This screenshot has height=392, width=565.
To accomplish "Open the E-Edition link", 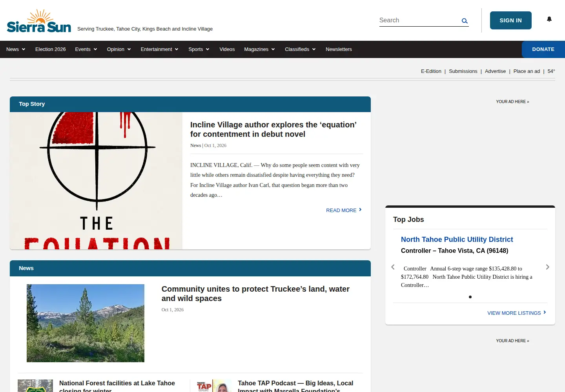I will click(x=431, y=71).
